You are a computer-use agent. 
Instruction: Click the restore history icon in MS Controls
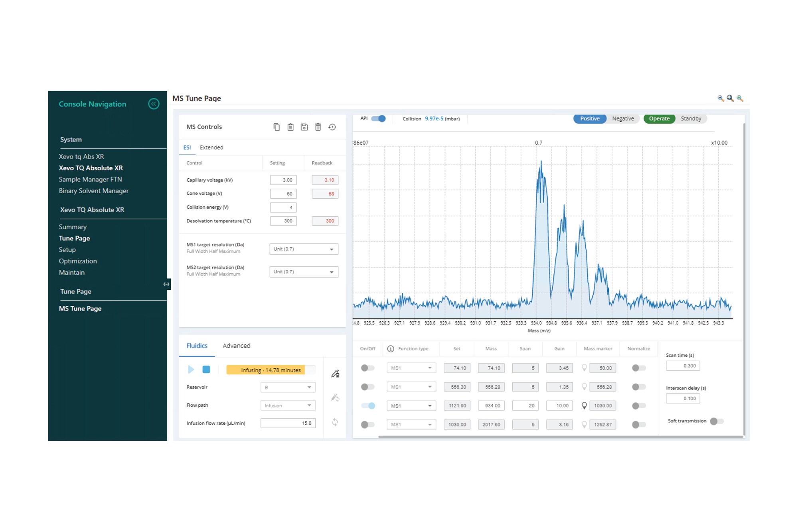pyautogui.click(x=332, y=127)
